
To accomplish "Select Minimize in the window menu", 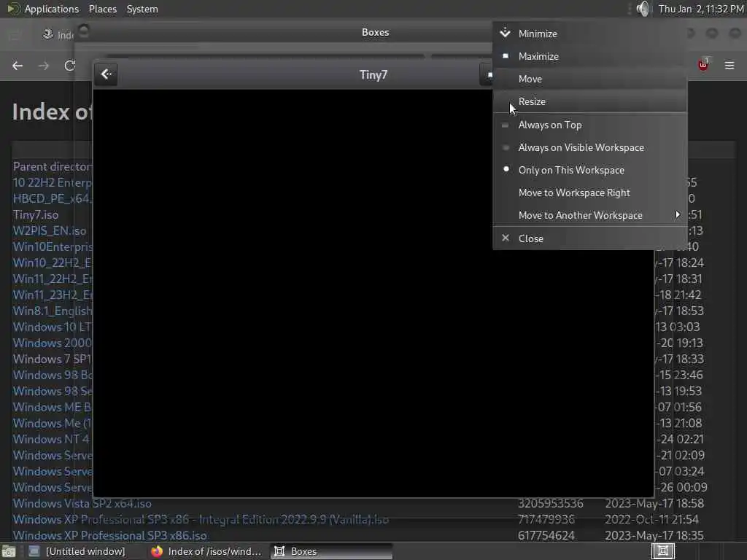I will pos(589,34).
